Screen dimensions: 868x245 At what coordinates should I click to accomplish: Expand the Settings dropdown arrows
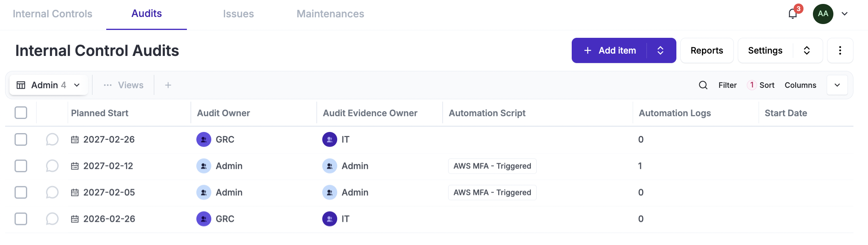click(807, 50)
